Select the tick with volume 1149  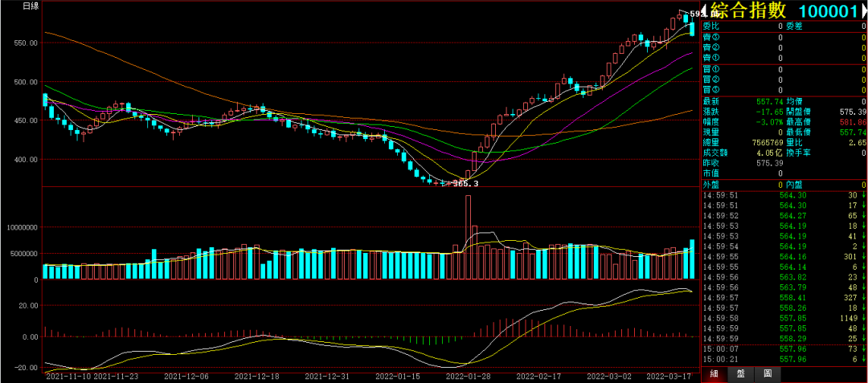(x=784, y=318)
